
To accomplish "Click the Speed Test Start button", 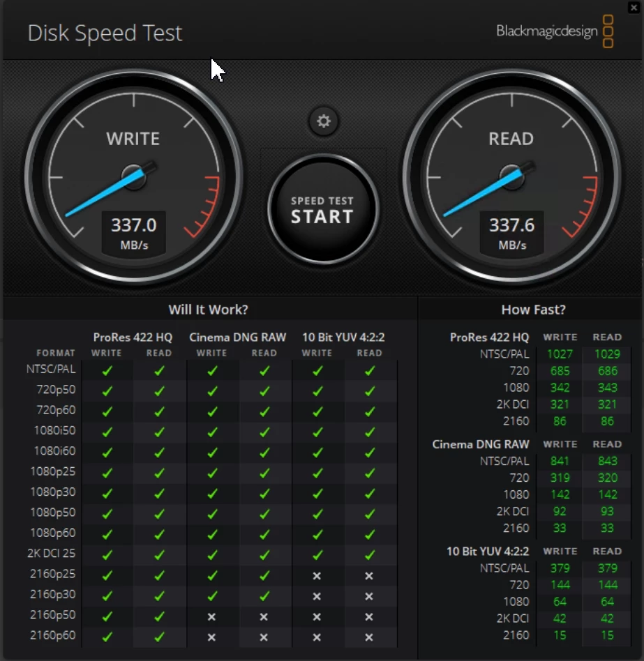I will 323,209.
